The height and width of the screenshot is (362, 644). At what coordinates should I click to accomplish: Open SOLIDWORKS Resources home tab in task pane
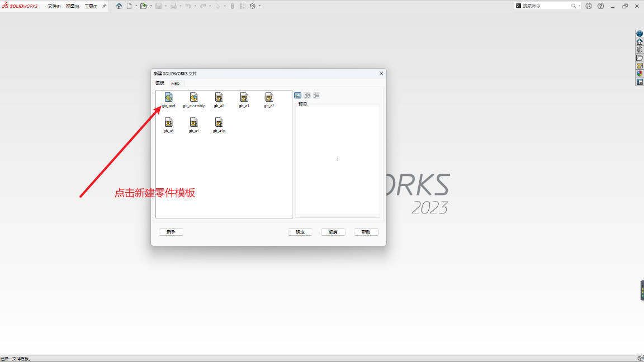640,42
